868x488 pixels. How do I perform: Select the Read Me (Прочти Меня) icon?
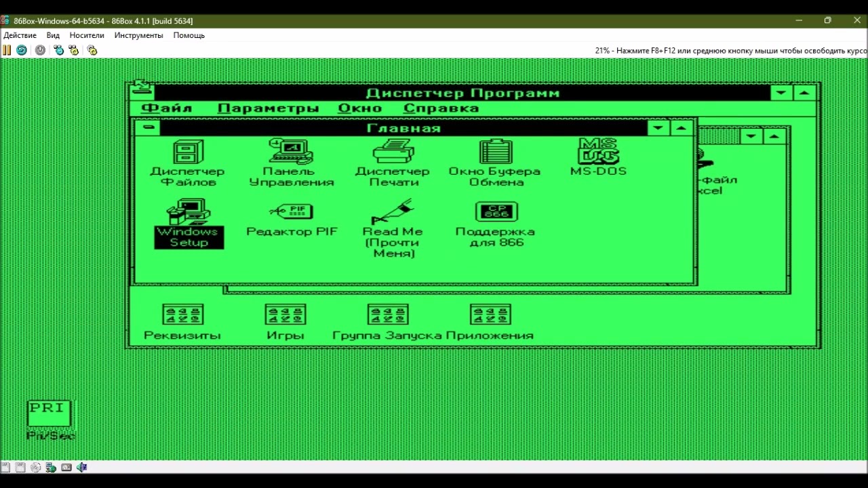(393, 229)
